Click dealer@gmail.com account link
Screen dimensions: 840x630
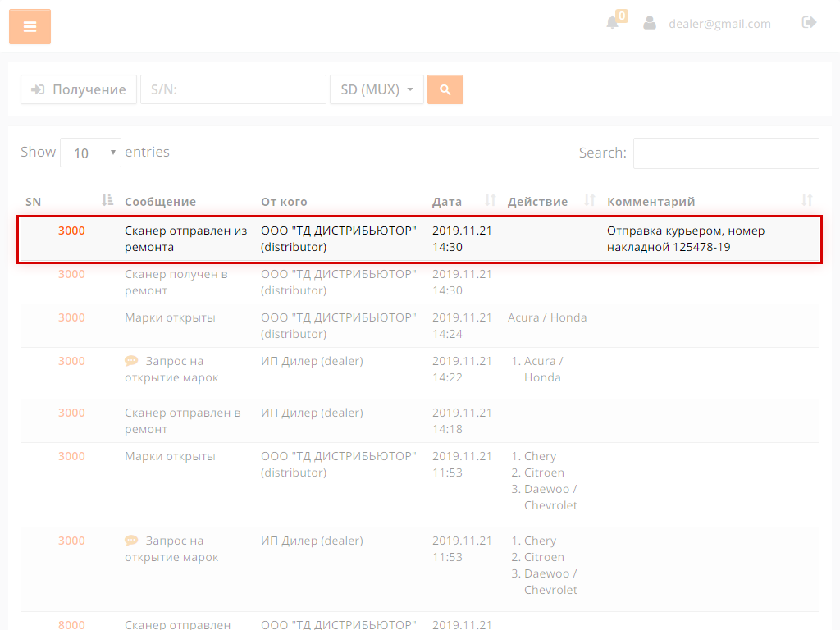pyautogui.click(x=719, y=24)
